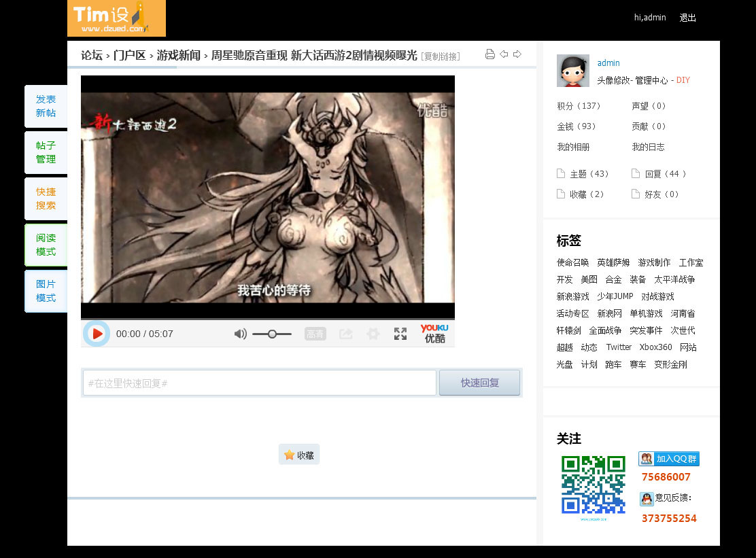This screenshot has height=558, width=756.
Task: Click the Tim设 site logo
Action: 117,18
